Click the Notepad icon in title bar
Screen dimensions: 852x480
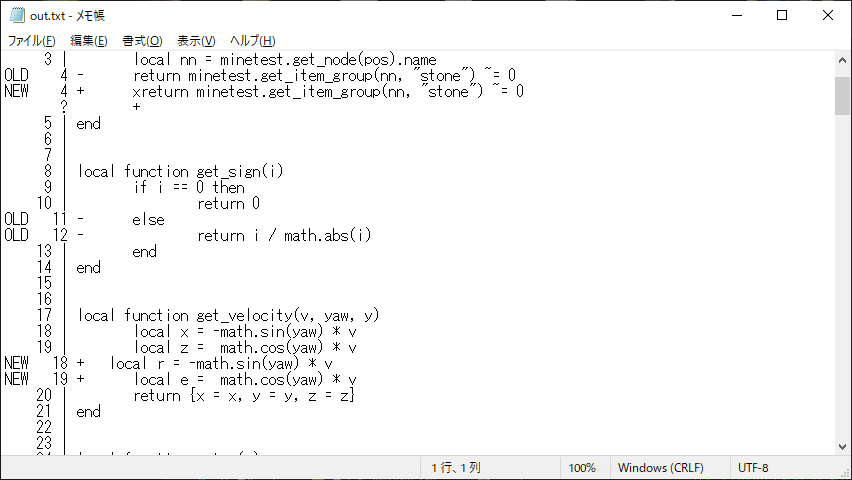(17, 15)
